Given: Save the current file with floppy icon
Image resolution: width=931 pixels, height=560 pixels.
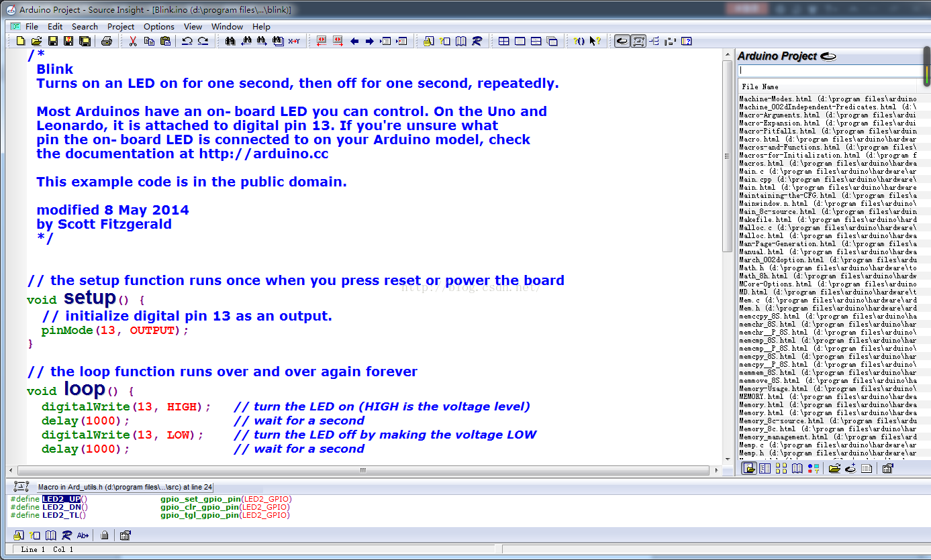Looking at the screenshot, I should coord(52,41).
